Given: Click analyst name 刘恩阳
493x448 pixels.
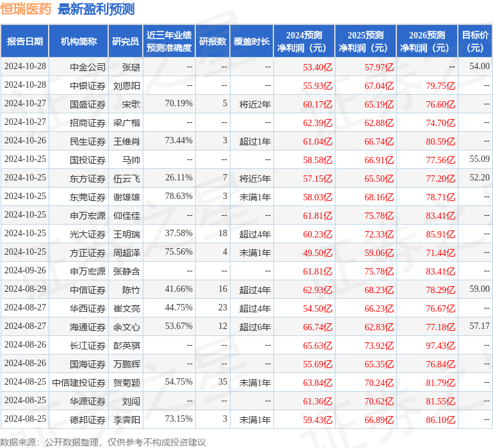Looking at the screenshot, I should click(x=126, y=86).
